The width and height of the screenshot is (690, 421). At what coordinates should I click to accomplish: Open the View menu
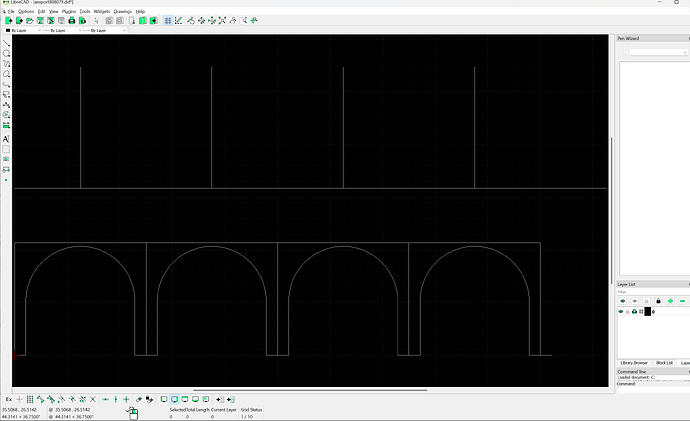coord(53,11)
